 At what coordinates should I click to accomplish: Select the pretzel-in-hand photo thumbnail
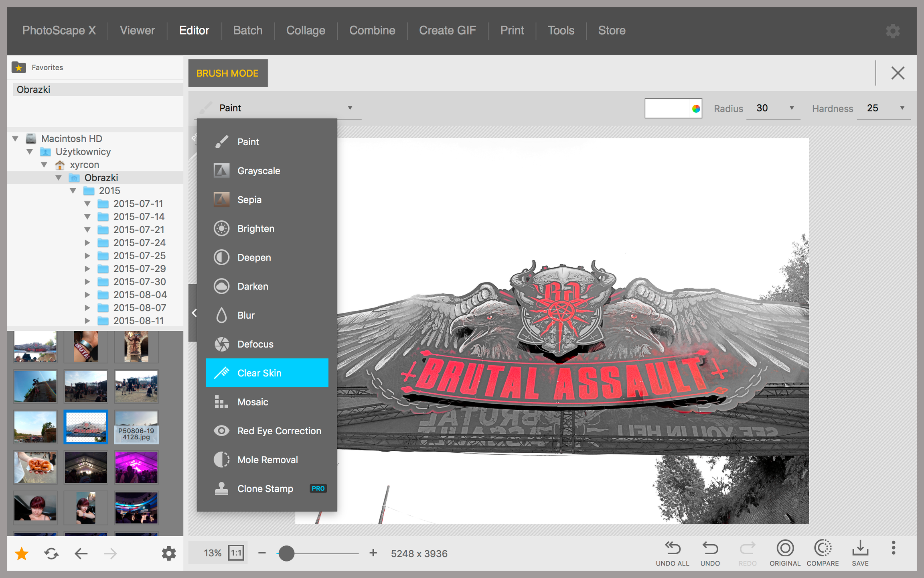tap(35, 467)
